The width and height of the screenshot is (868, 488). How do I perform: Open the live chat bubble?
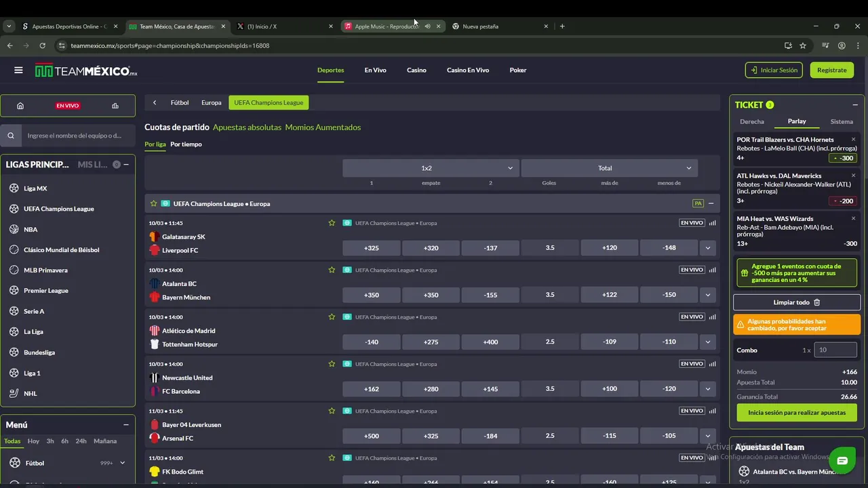point(842,461)
